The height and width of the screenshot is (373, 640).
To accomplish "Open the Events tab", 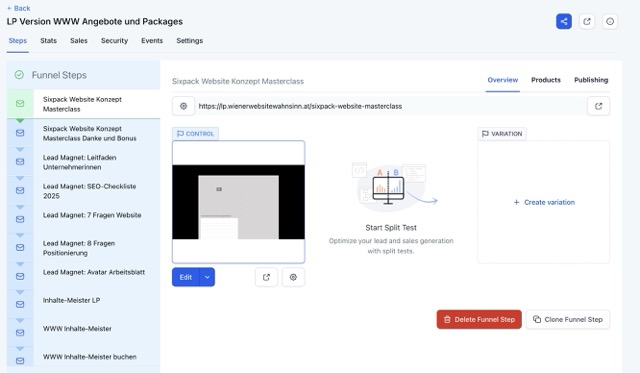I will click(152, 41).
